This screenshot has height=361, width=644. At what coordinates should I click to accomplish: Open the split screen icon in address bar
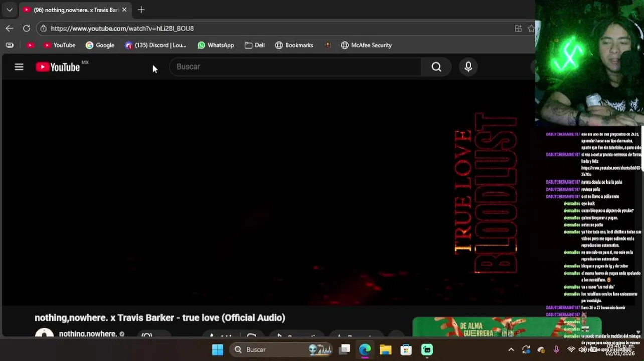[x=518, y=28]
